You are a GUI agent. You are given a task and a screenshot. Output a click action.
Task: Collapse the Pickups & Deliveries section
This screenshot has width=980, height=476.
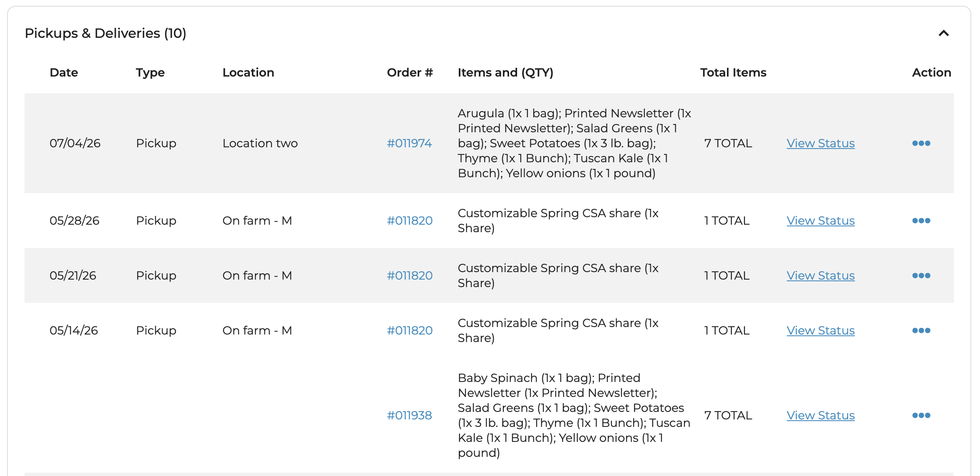943,33
